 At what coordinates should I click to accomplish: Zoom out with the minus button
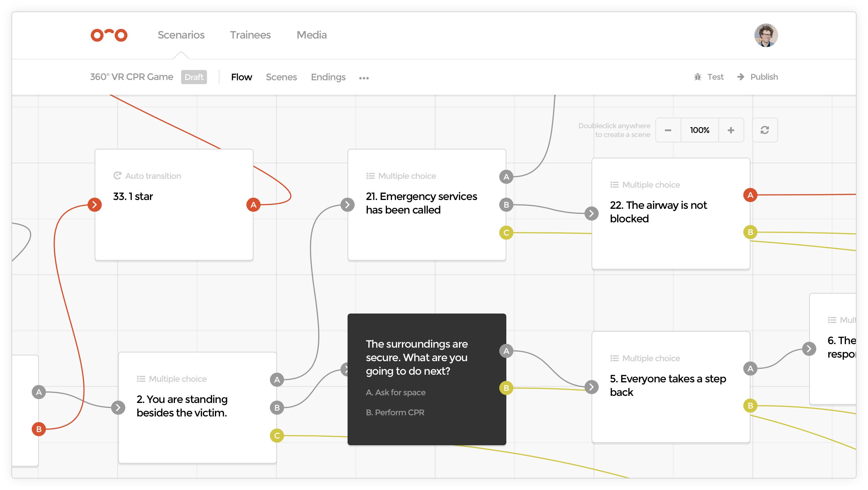(x=668, y=130)
